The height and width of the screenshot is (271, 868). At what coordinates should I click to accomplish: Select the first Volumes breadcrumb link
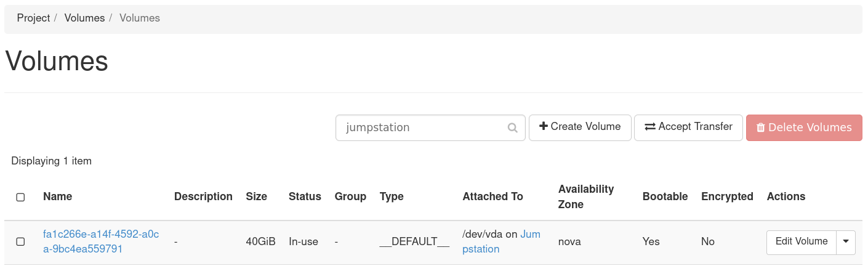(x=84, y=18)
